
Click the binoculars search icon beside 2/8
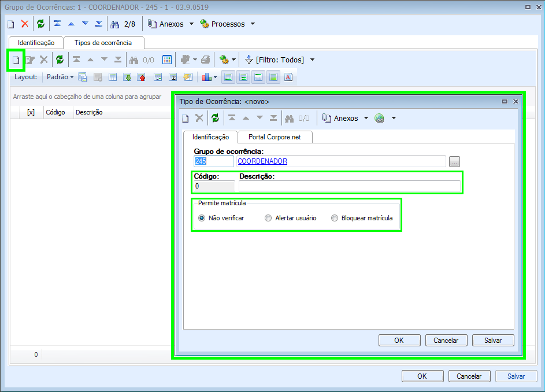coord(114,24)
